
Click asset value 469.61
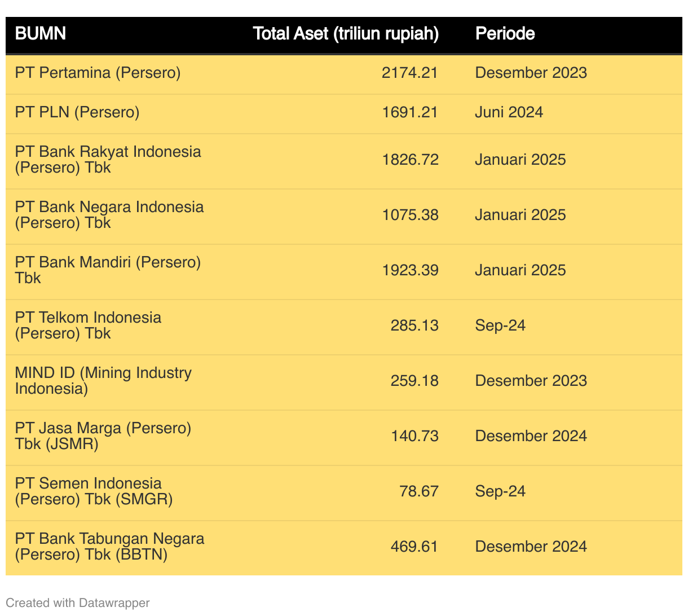414,547
